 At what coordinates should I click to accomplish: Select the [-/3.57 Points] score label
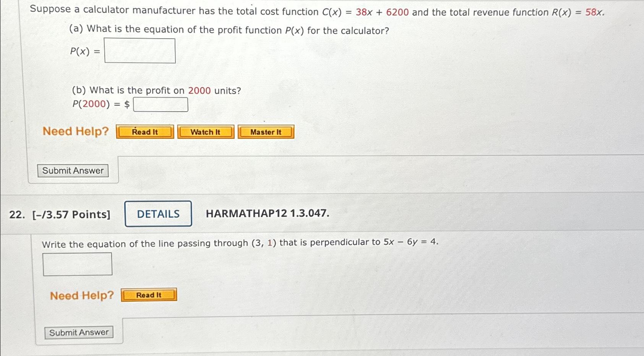71,214
